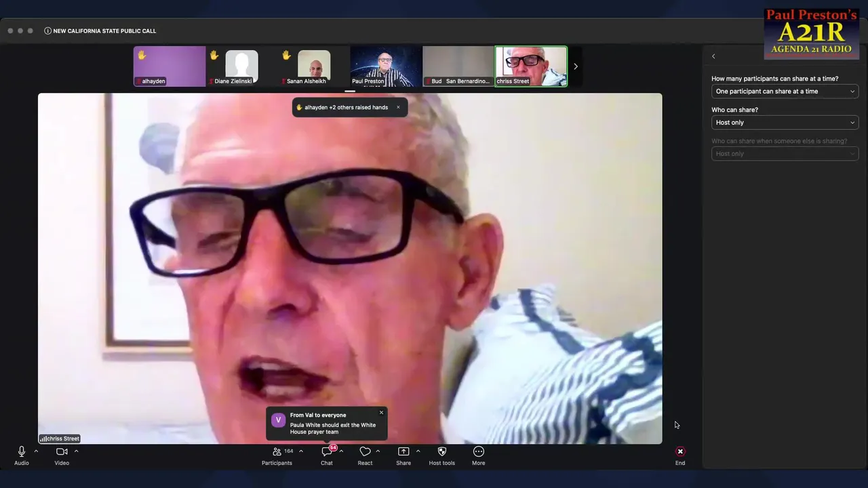The image size is (868, 488).
Task: Dismiss the raised hands notification
Action: coord(398,107)
